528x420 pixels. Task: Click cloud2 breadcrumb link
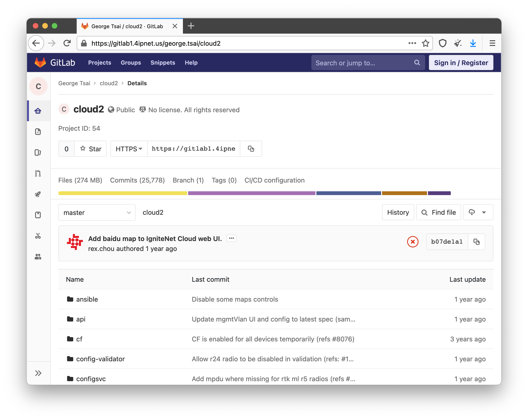click(x=109, y=83)
